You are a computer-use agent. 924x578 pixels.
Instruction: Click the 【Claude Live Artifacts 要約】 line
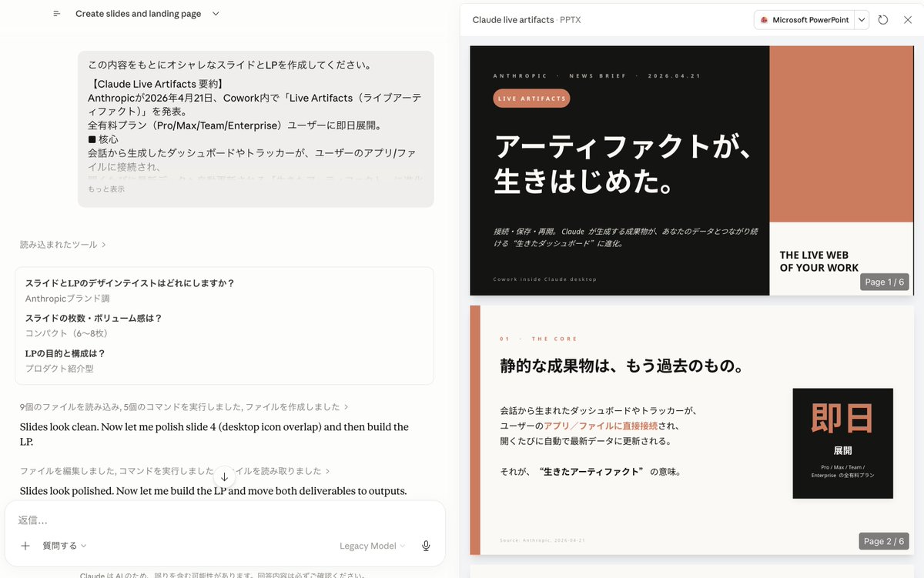click(x=156, y=84)
